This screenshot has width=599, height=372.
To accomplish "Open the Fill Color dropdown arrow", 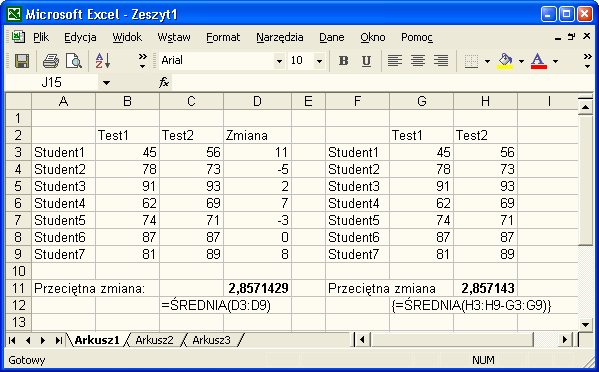I will point(521,61).
